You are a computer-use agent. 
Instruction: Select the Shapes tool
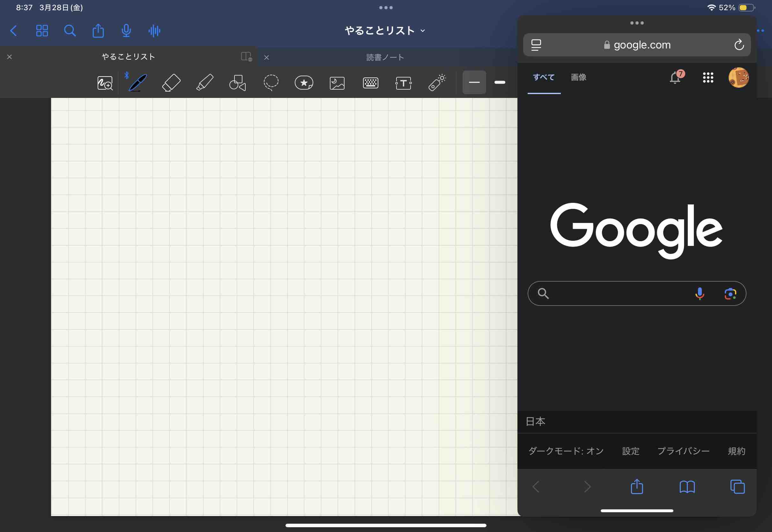pos(237,83)
